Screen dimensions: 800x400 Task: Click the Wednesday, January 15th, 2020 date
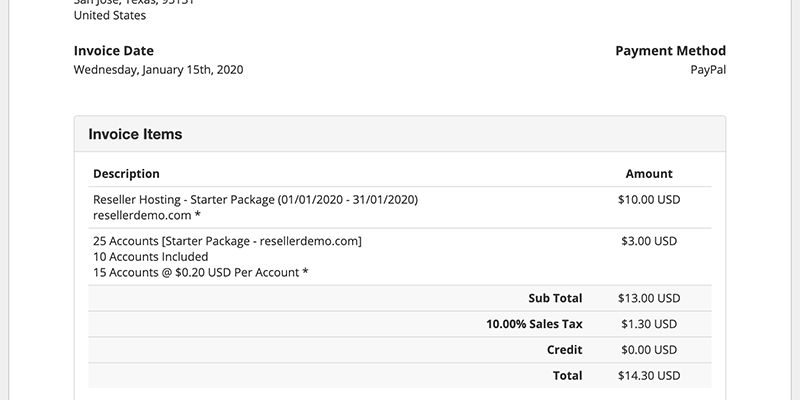pyautogui.click(x=158, y=70)
